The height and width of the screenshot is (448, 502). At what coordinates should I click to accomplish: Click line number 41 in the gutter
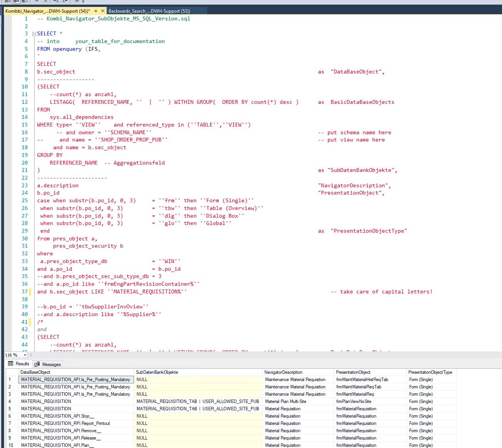coord(25,322)
